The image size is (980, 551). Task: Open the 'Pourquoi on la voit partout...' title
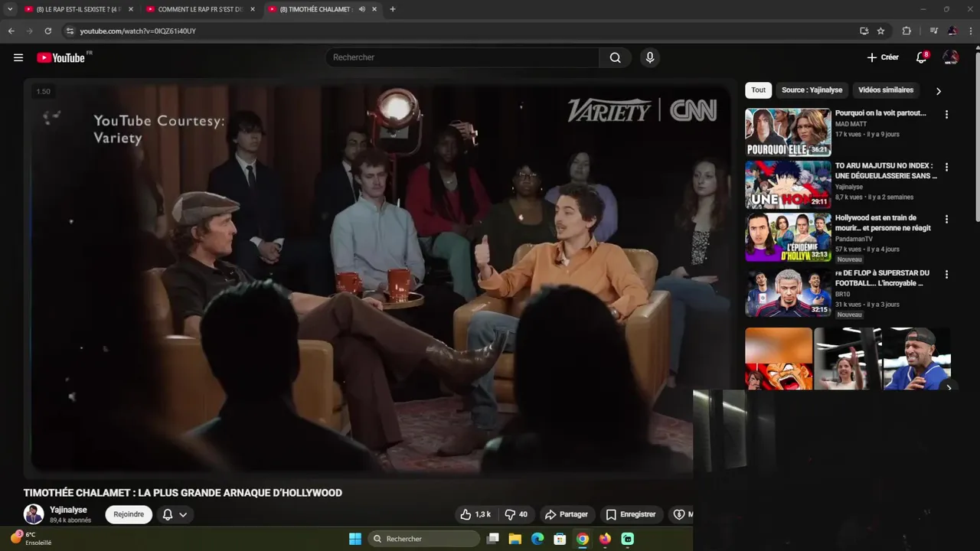point(880,113)
